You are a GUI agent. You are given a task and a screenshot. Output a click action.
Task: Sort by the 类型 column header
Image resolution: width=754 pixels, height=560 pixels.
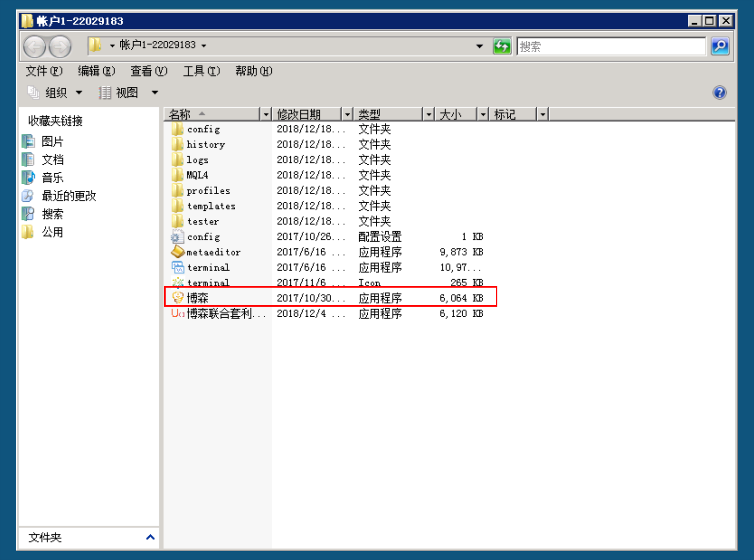tap(389, 115)
